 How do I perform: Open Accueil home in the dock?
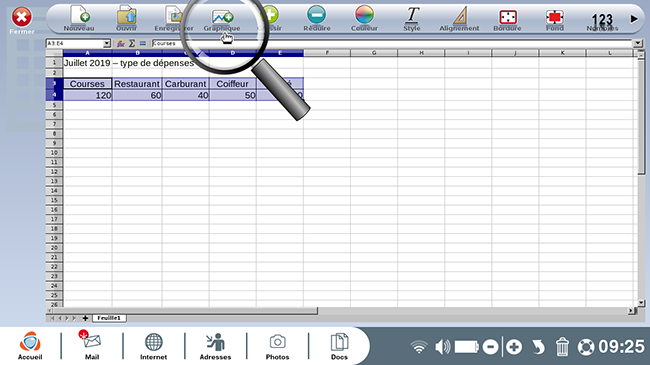point(30,346)
